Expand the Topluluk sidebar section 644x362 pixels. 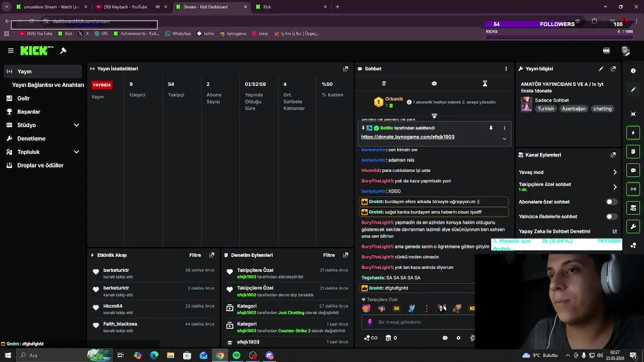click(76, 152)
